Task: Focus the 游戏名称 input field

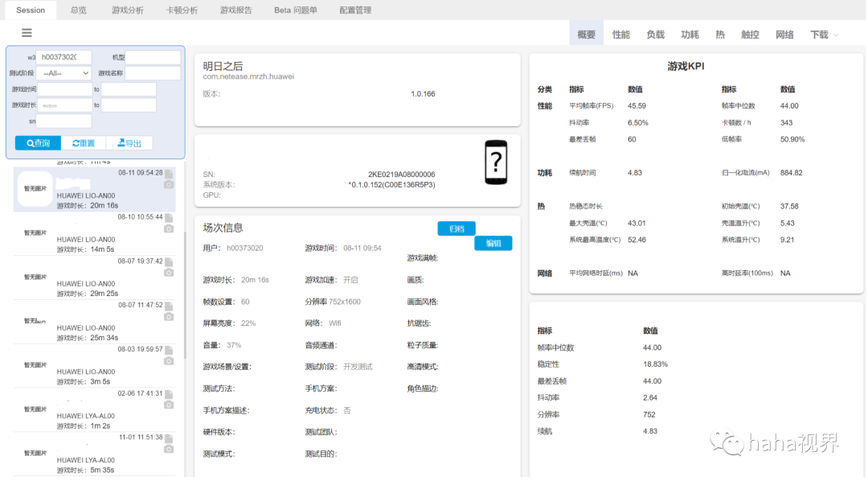Action: pyautogui.click(x=153, y=73)
